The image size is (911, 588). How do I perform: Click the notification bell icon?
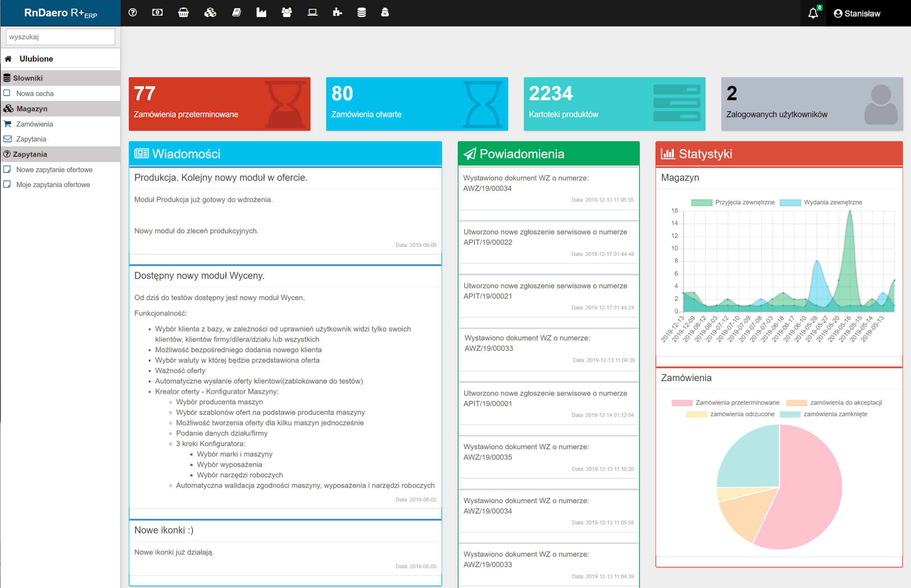pos(813,14)
